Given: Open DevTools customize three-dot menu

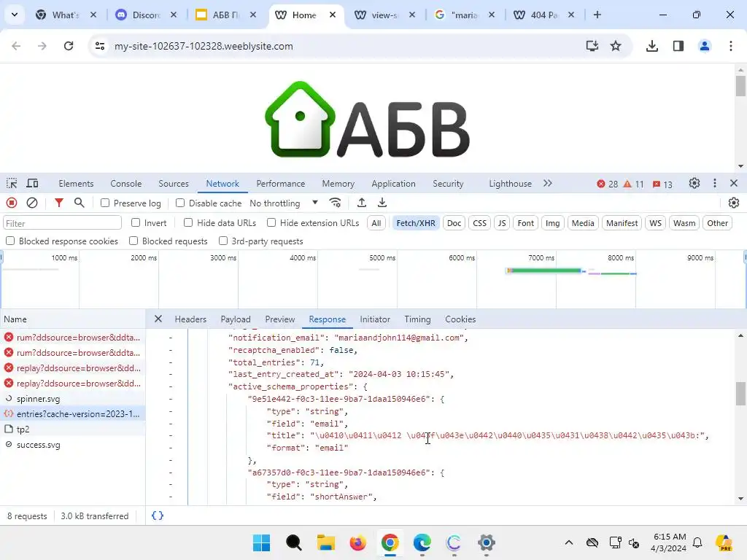Looking at the screenshot, I should click(715, 183).
